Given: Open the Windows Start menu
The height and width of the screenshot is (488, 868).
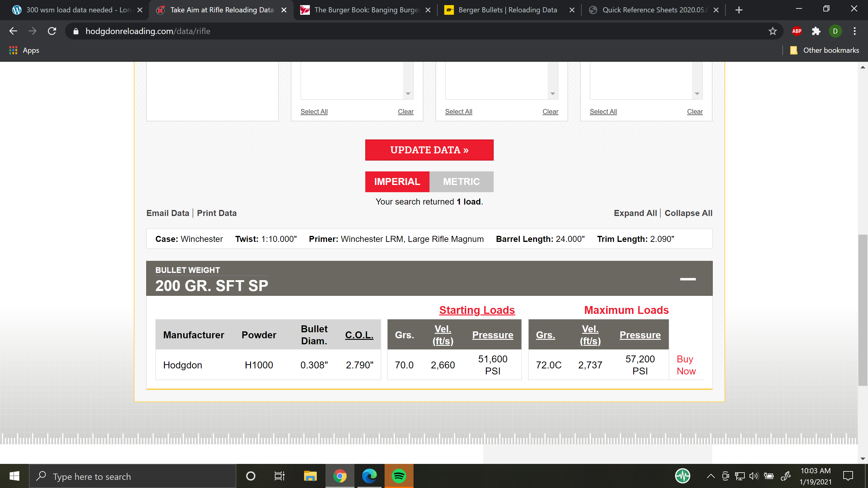Looking at the screenshot, I should (14, 476).
